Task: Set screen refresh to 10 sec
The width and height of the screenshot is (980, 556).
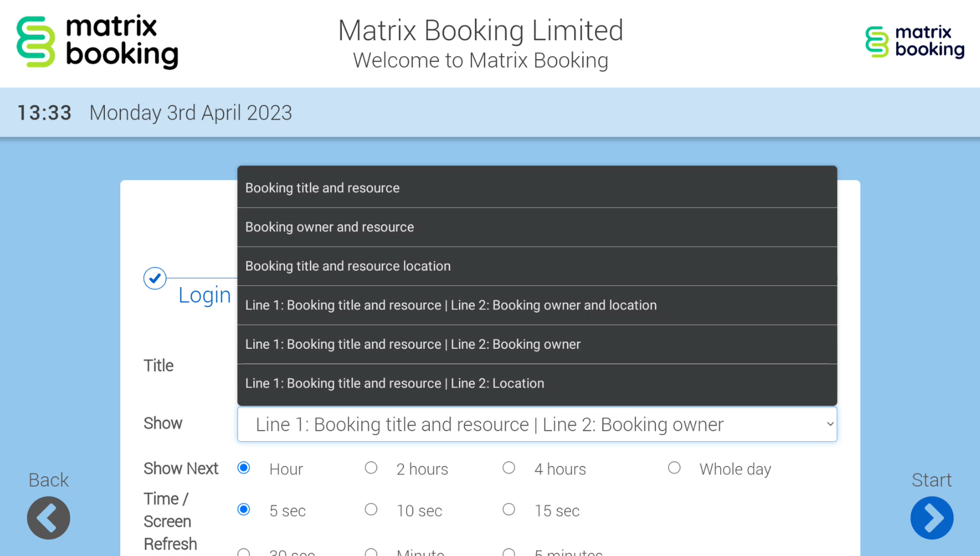Action: coord(371,509)
